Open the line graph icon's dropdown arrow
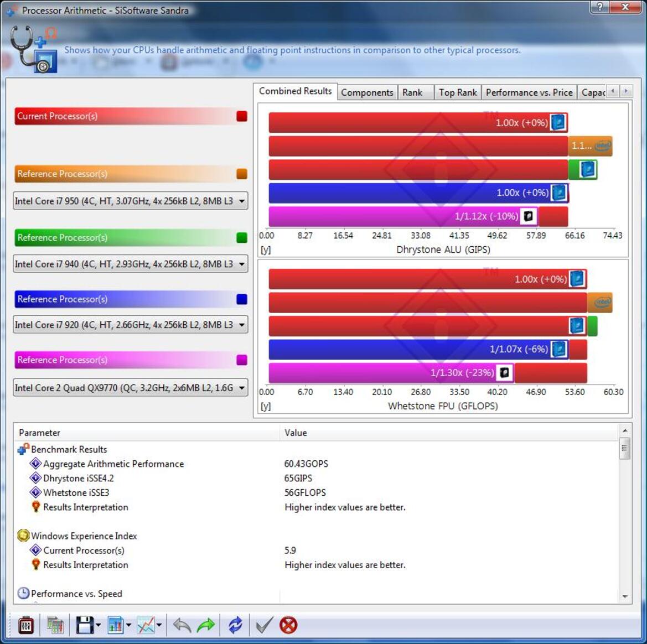The width and height of the screenshot is (647, 644). 159,625
